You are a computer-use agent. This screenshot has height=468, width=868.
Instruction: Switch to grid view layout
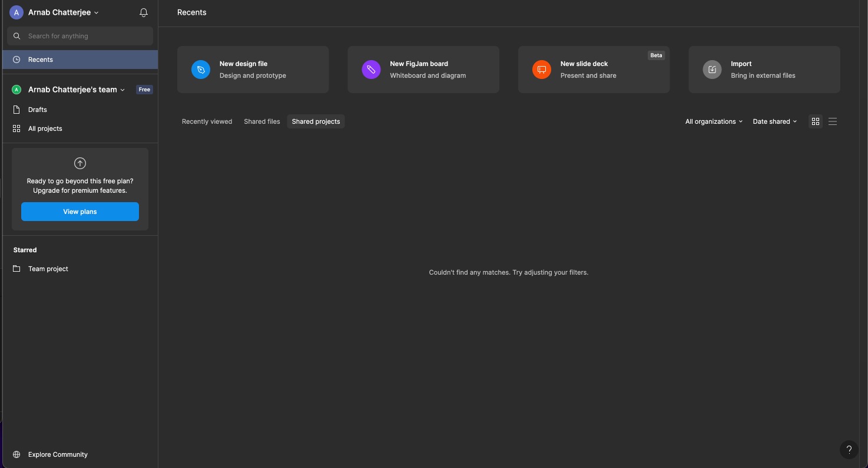816,121
